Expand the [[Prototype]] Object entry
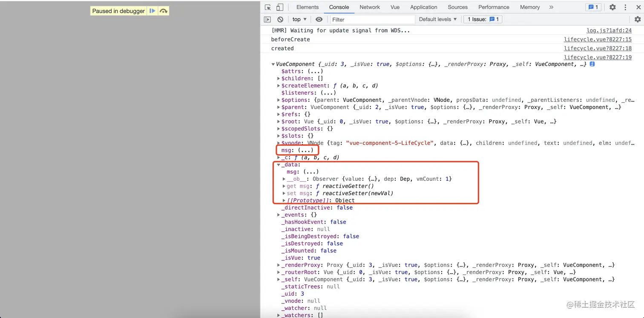644x318 pixels. [x=284, y=200]
